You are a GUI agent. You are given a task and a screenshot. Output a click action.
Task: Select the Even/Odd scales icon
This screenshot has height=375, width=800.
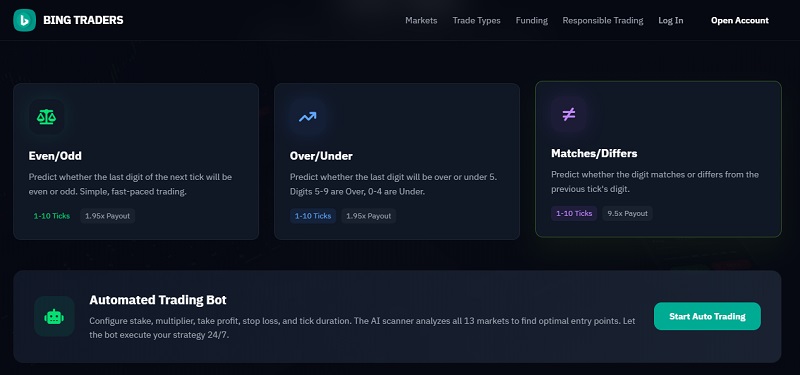coord(46,117)
